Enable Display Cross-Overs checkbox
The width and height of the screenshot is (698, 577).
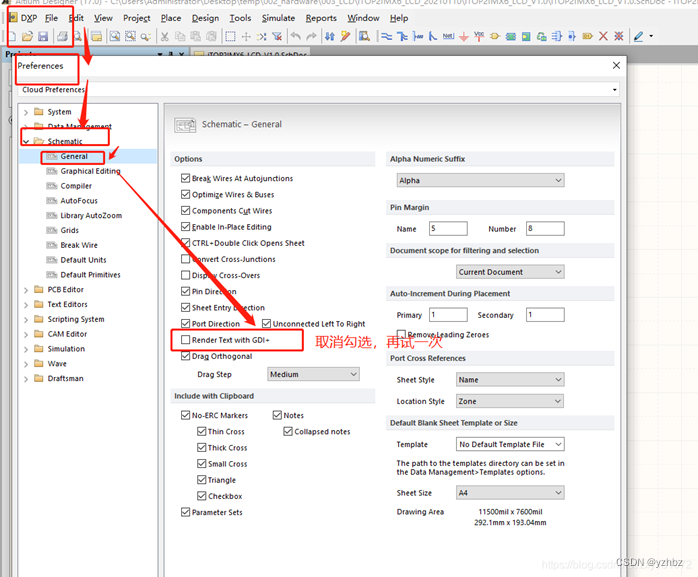(x=186, y=275)
